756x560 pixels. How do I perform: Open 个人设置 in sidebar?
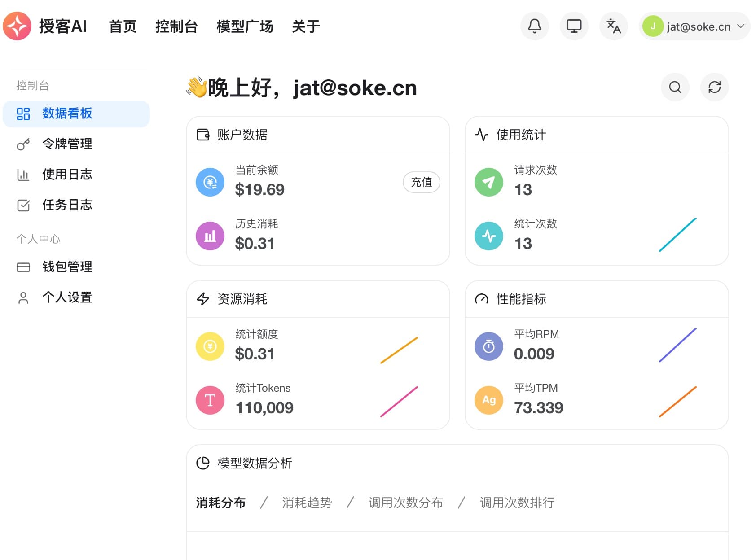[x=67, y=297]
